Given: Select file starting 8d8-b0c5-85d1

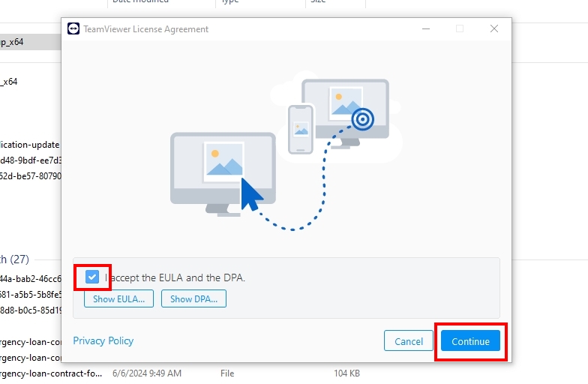Looking at the screenshot, I should [x=30, y=310].
